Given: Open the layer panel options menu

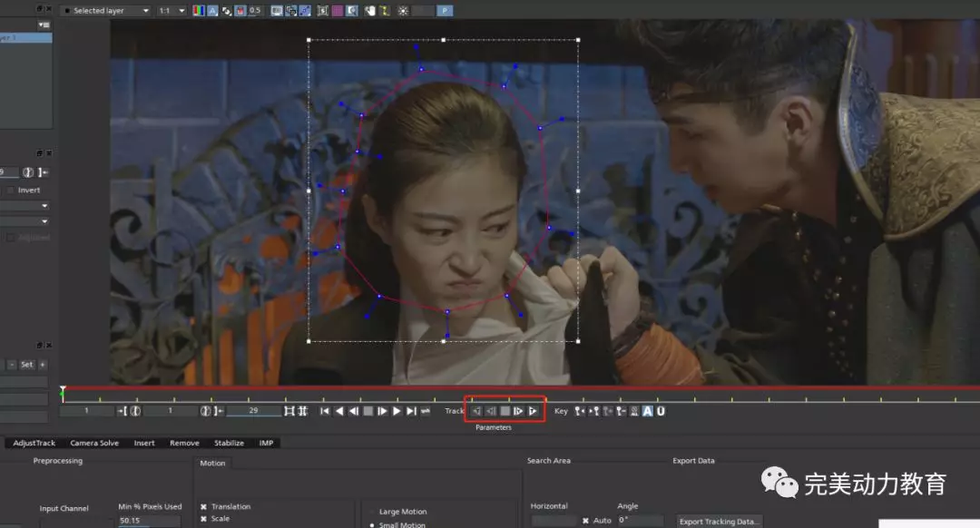Looking at the screenshot, I should pos(44,25).
